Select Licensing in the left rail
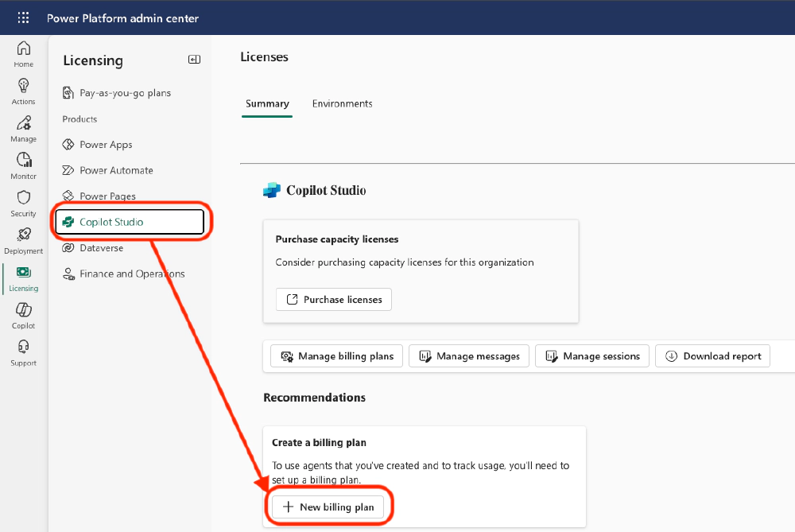 coord(23,279)
